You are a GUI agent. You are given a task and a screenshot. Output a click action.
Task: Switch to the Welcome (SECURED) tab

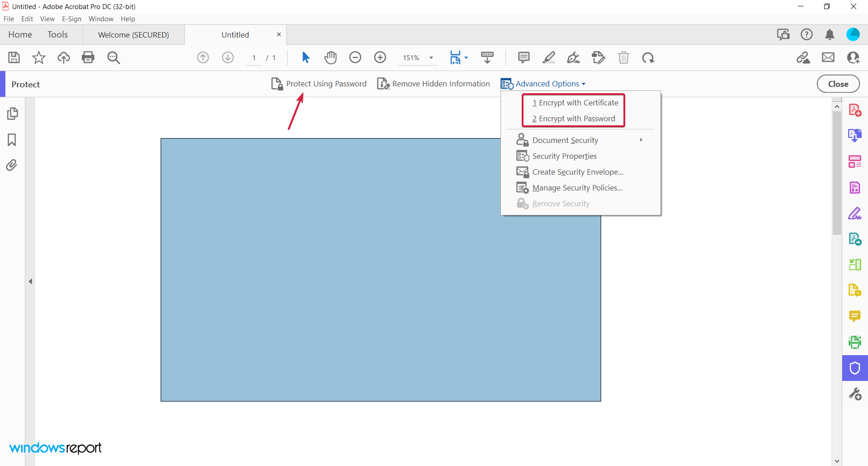[133, 34]
